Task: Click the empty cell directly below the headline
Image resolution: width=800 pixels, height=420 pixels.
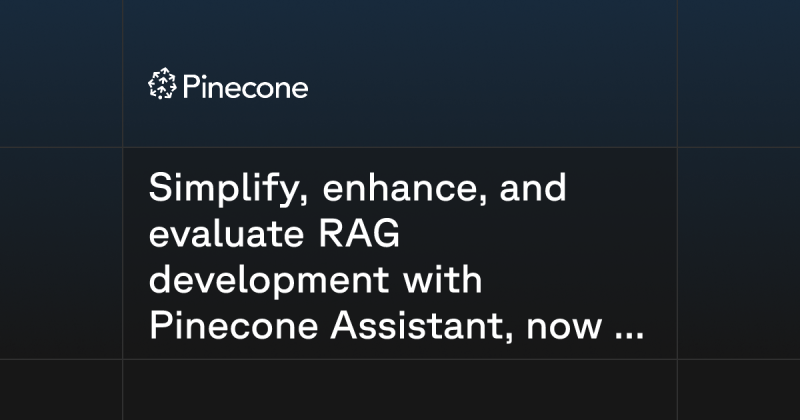Action: click(x=400, y=390)
